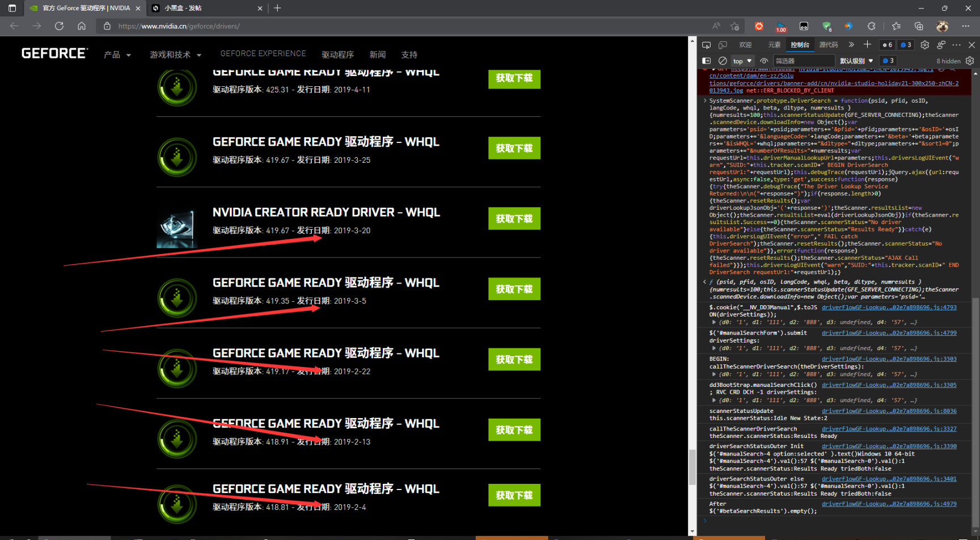Viewport: 980px width, 540px height.
Task: Open the Tampermonkey extension icon
Action: coord(804,26)
